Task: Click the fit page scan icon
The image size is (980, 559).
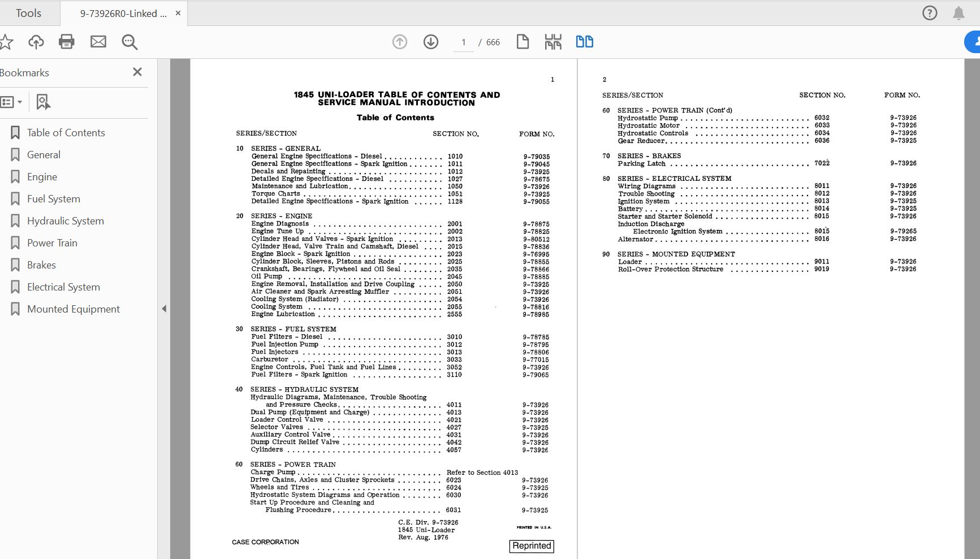Action: click(x=553, y=42)
